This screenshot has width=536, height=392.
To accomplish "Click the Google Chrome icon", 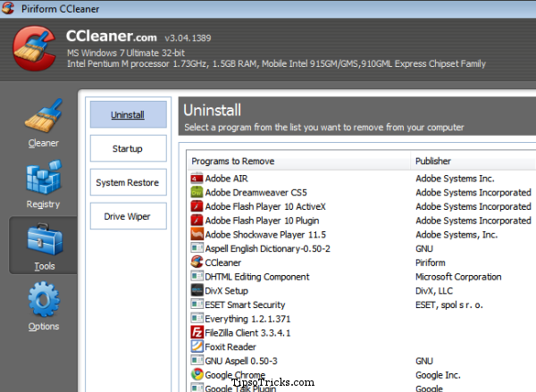I will [197, 374].
